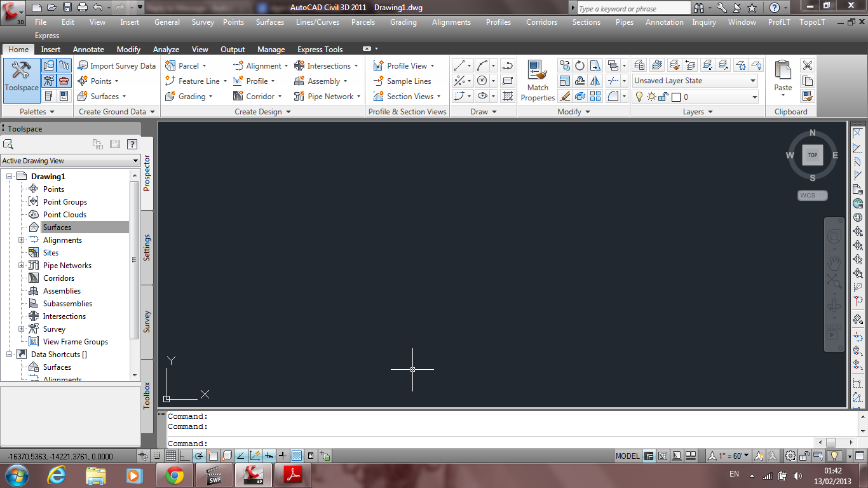The height and width of the screenshot is (488, 868).
Task: Click the ViewCube TOP face
Action: click(x=813, y=155)
